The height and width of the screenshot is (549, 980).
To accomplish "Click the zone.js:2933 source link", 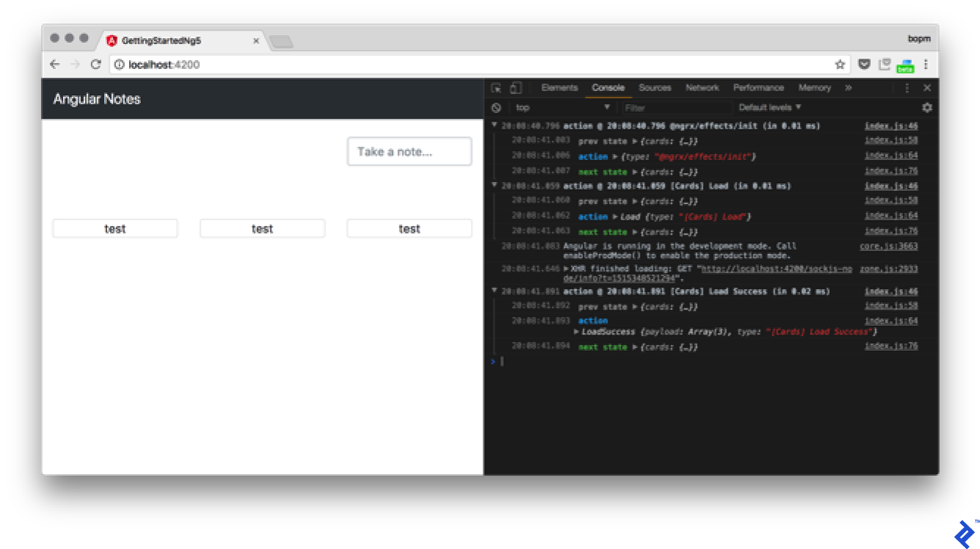I will 888,269.
